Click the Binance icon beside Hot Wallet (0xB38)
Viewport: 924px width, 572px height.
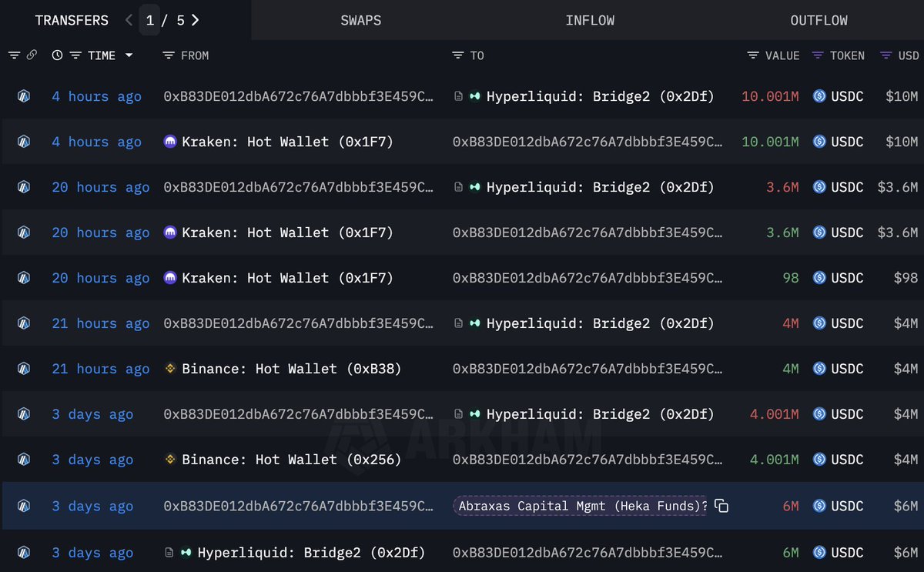click(170, 369)
